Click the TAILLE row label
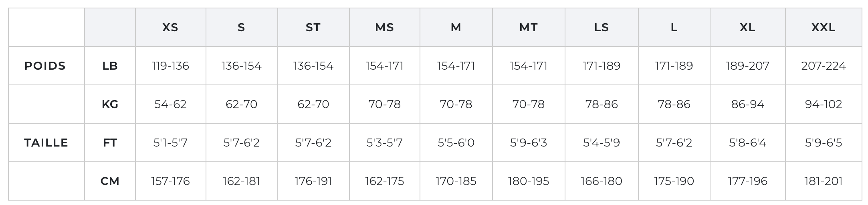Image resolution: width=868 pixels, height=205 pixels. (x=46, y=143)
